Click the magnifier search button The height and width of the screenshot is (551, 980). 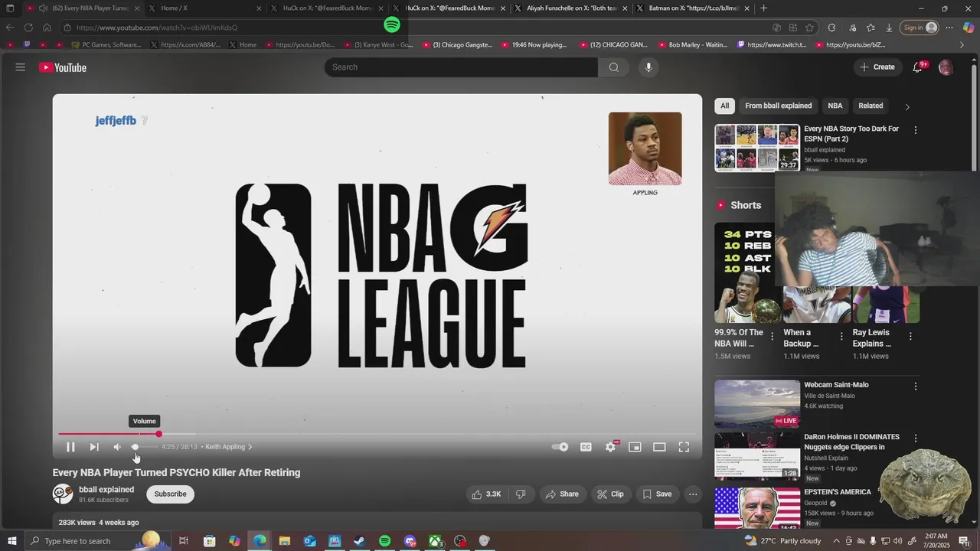[613, 67]
